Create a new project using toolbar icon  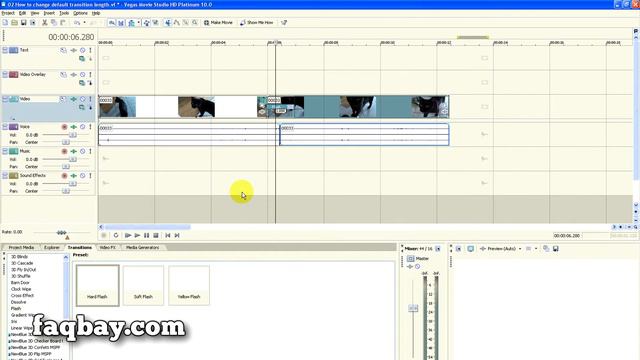coord(5,23)
